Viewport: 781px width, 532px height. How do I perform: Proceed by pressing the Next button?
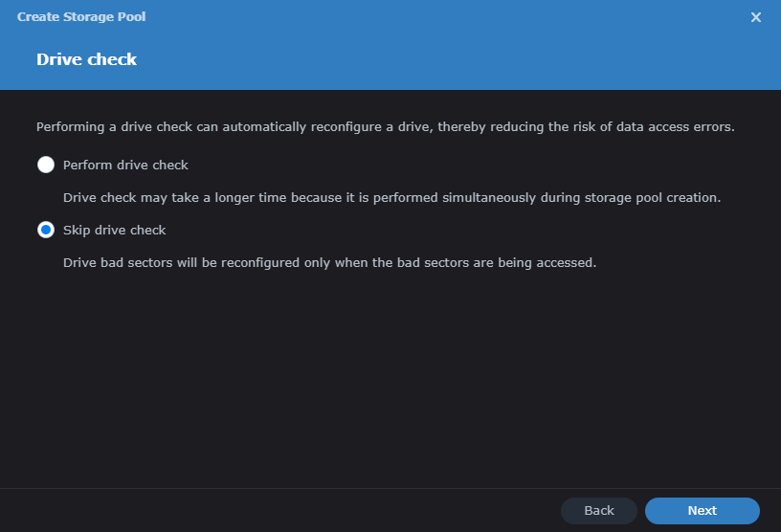pos(702,510)
